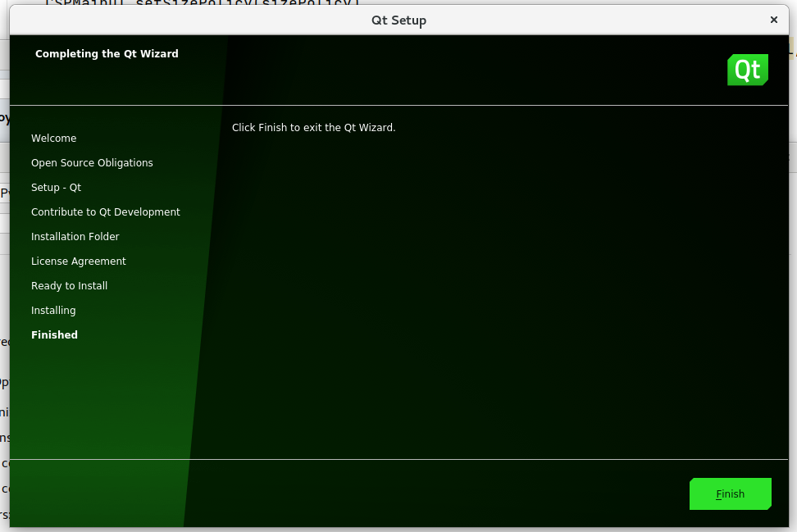Click the Installing sidebar entry
The height and width of the screenshot is (532, 797).
(53, 310)
